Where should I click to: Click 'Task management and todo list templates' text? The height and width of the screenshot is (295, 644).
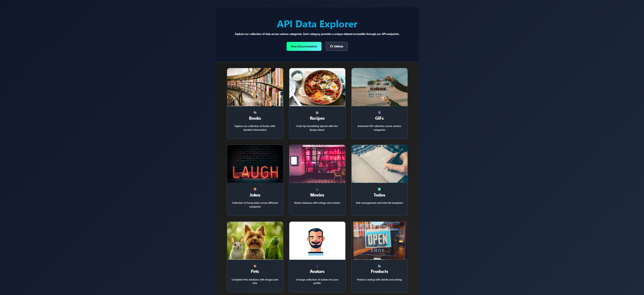pyautogui.click(x=380, y=203)
